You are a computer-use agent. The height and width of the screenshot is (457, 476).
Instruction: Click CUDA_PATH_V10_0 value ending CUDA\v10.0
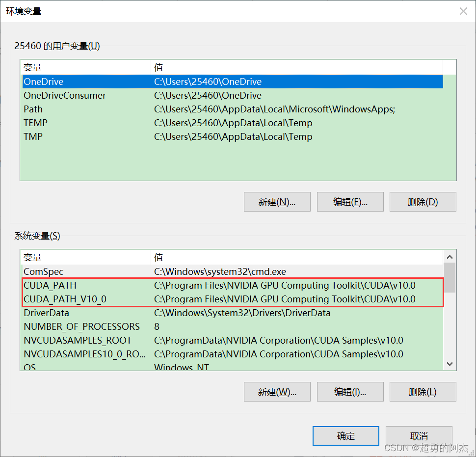[285, 299]
